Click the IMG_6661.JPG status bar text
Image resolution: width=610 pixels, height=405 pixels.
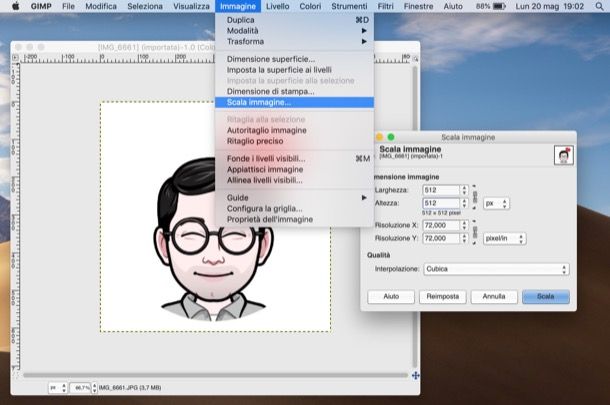point(130,388)
